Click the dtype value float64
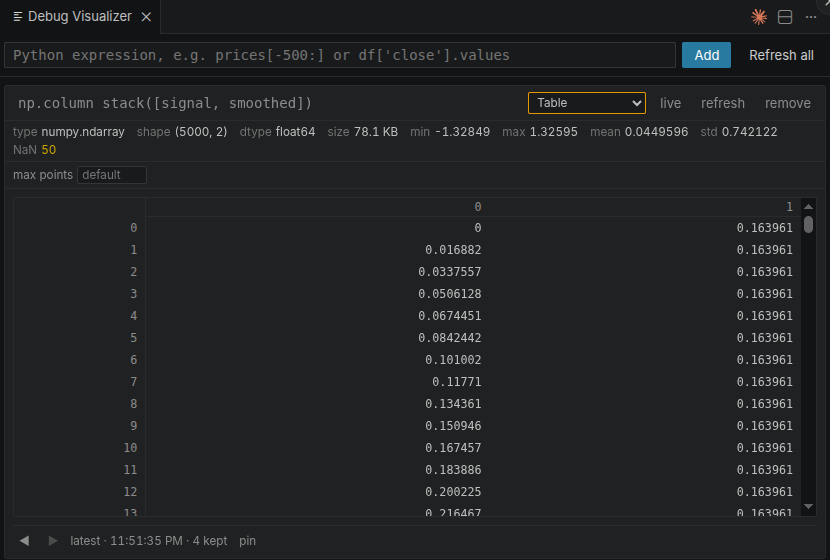This screenshot has height=560, width=830. point(295,132)
